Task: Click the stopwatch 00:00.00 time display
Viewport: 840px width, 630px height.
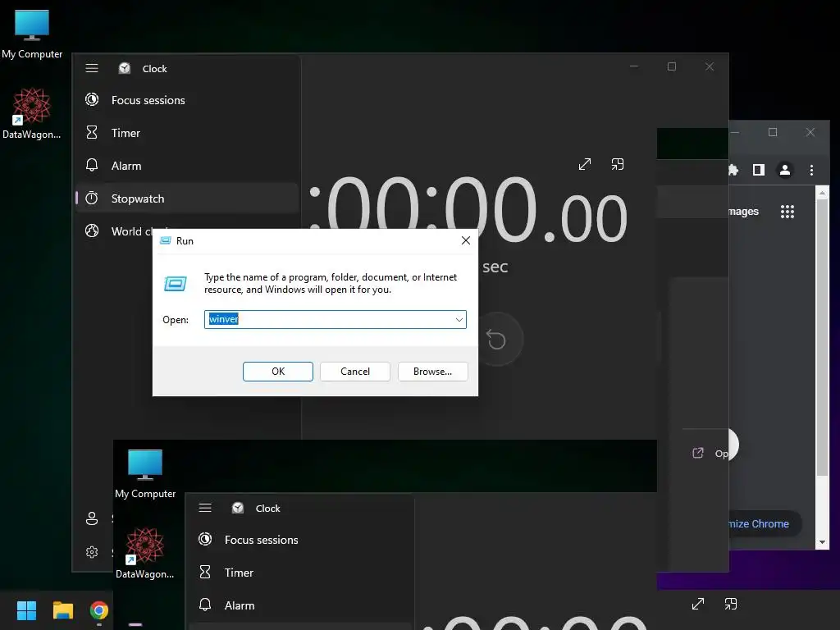Action: (468, 209)
